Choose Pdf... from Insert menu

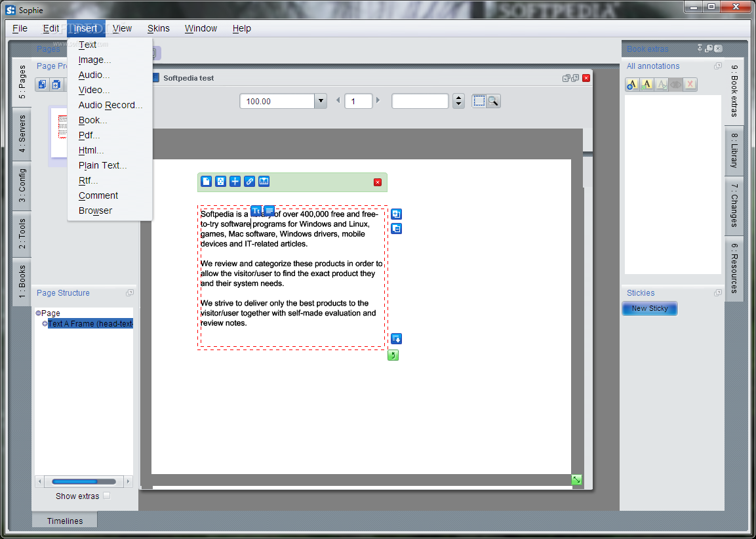click(110, 135)
